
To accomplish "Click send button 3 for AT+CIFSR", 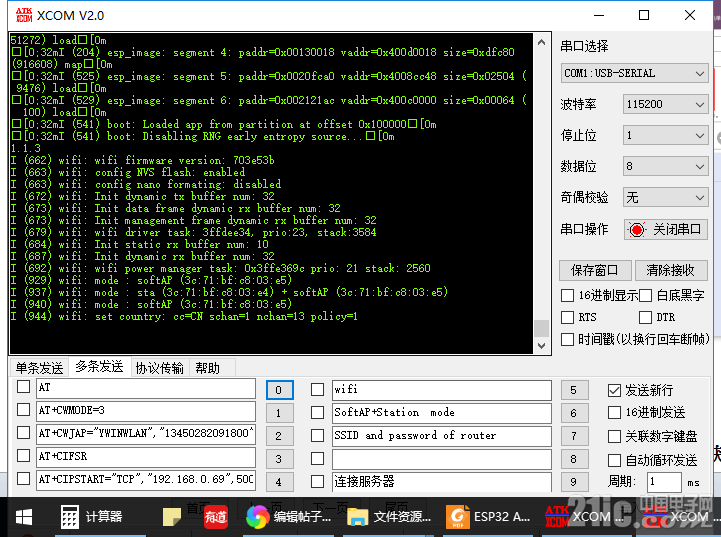I will [279, 459].
